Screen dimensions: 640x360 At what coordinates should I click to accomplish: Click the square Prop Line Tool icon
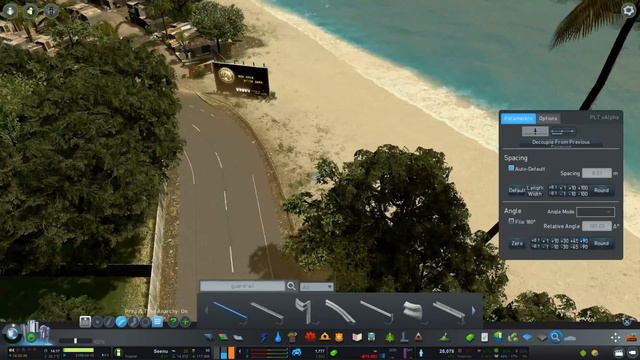85,322
